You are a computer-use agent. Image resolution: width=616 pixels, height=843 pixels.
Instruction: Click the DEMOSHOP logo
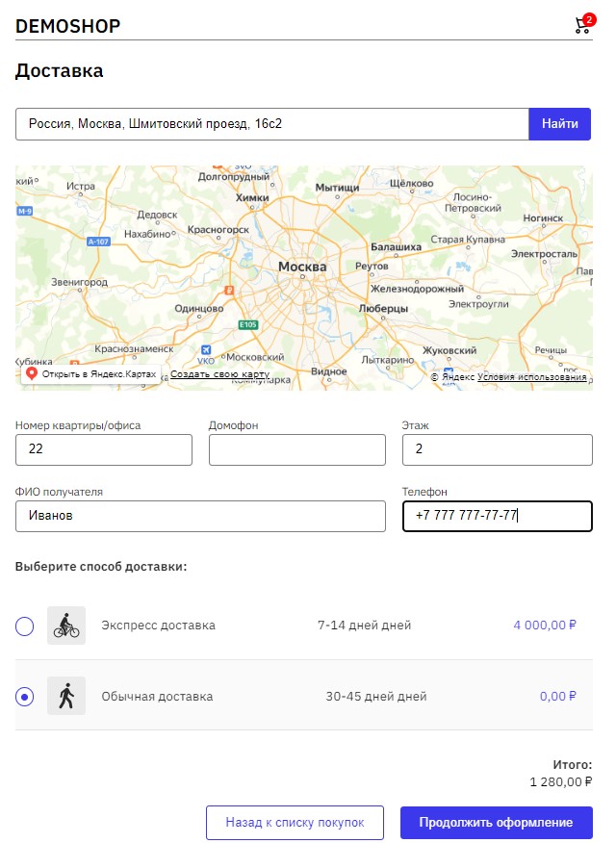[x=67, y=26]
